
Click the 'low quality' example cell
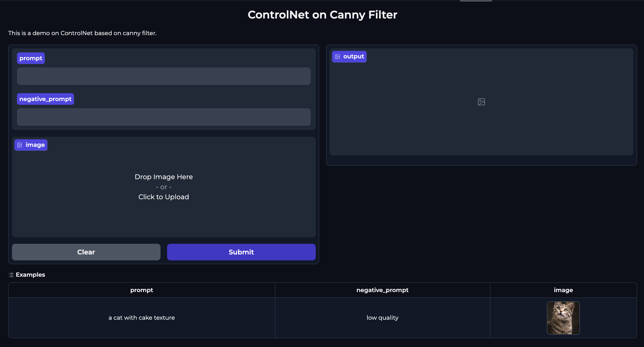383,318
